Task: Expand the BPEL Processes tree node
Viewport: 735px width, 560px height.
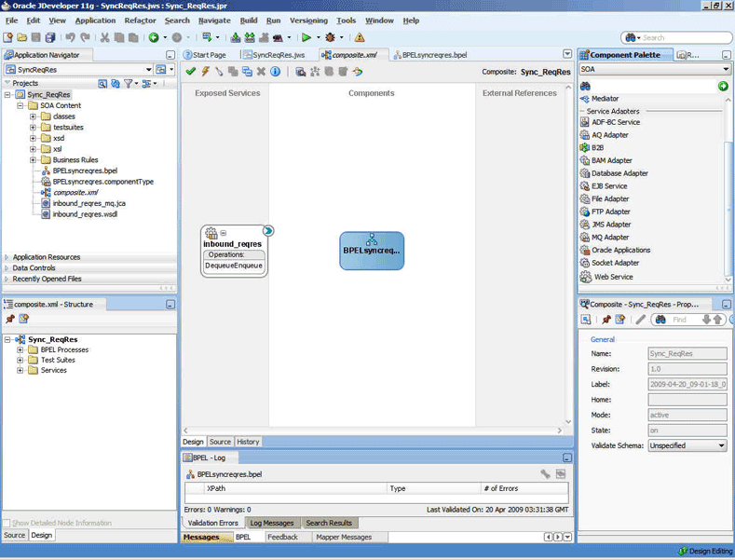Action: tap(20, 349)
